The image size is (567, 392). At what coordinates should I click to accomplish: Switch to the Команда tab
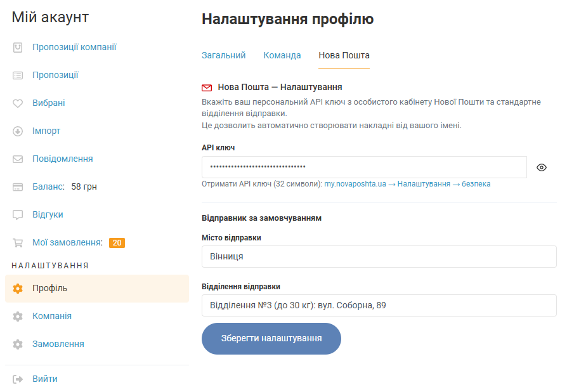pyautogui.click(x=282, y=56)
